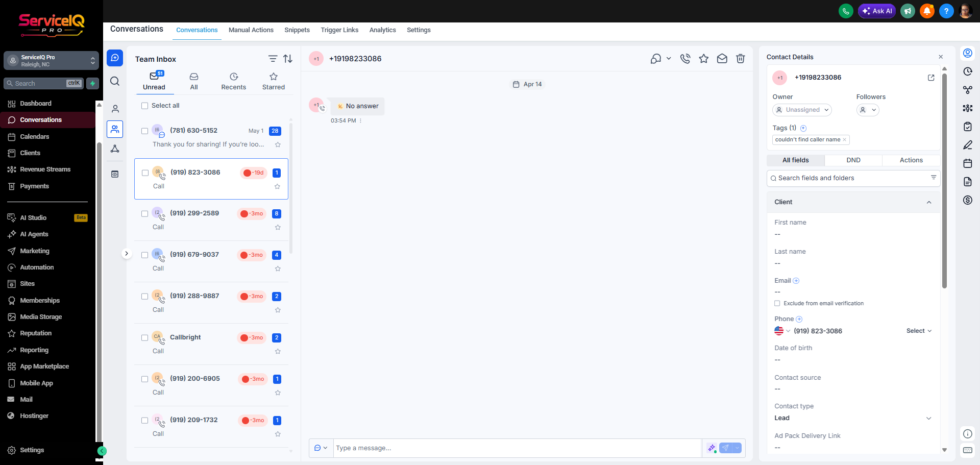This screenshot has height=465, width=980.
Task: Toggle Exclude from email verification checkbox
Action: click(777, 303)
